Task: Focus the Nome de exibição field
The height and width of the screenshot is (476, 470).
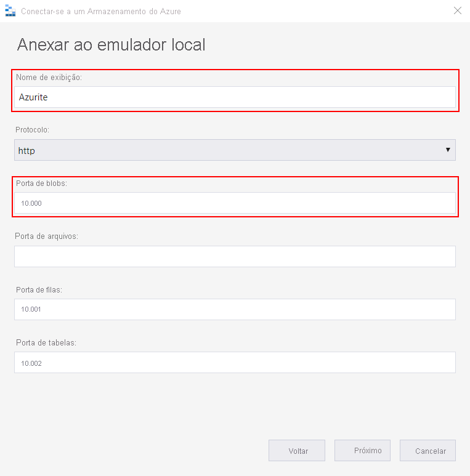Action: [235, 97]
